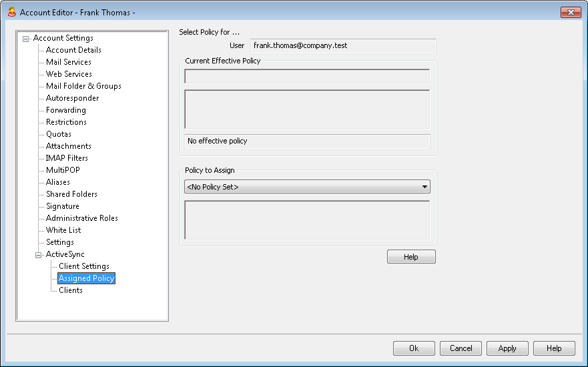Collapse the Account Settings tree node
Viewport: 588px width, 367px height.
(25, 39)
